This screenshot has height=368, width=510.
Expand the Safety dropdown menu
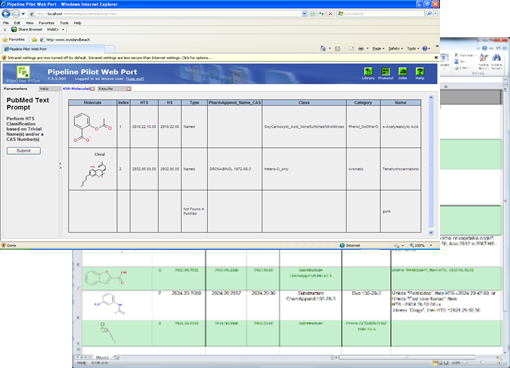(x=396, y=48)
